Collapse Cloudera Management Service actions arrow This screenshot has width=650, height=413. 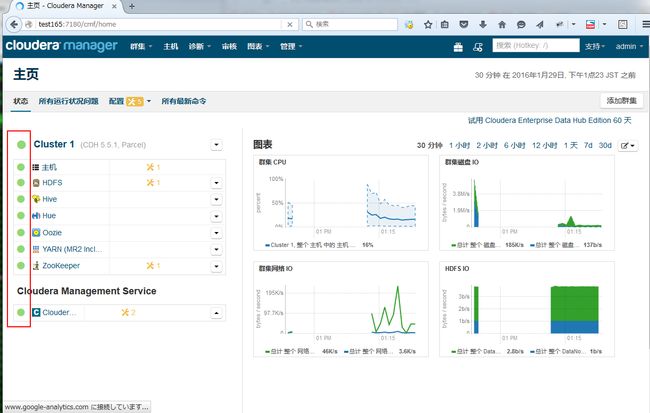[216, 313]
